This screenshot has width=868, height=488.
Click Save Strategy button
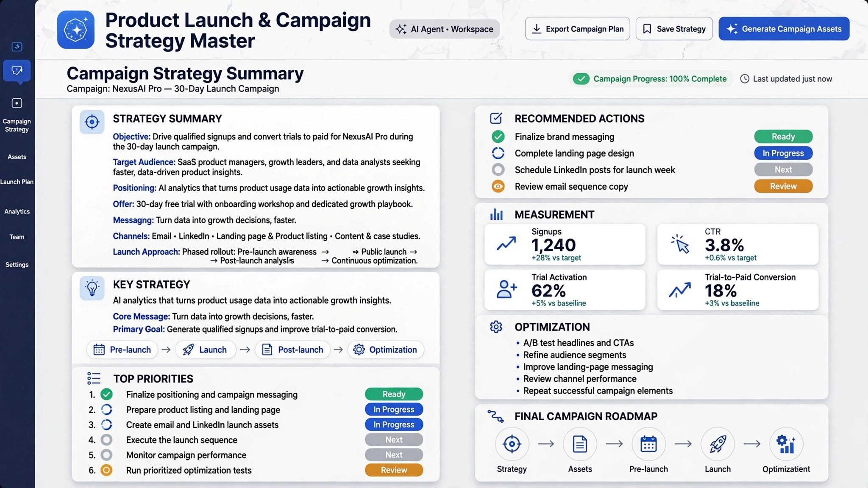[x=674, y=29]
